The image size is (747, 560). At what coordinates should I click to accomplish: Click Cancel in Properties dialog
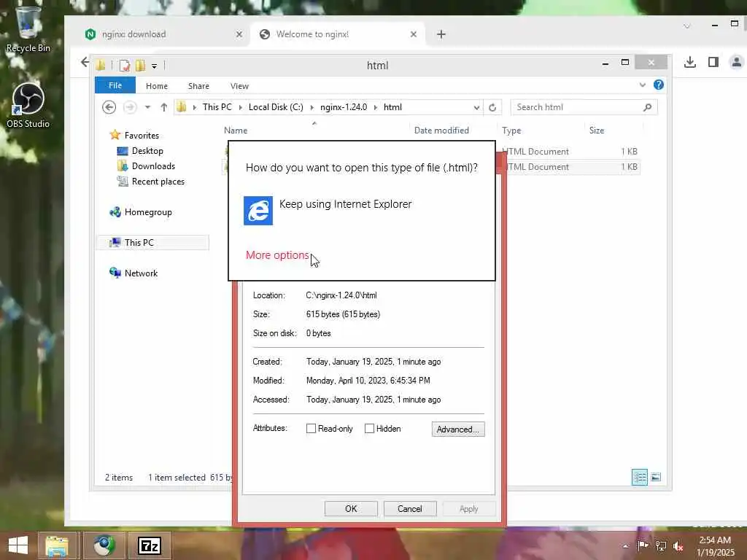pyautogui.click(x=410, y=508)
